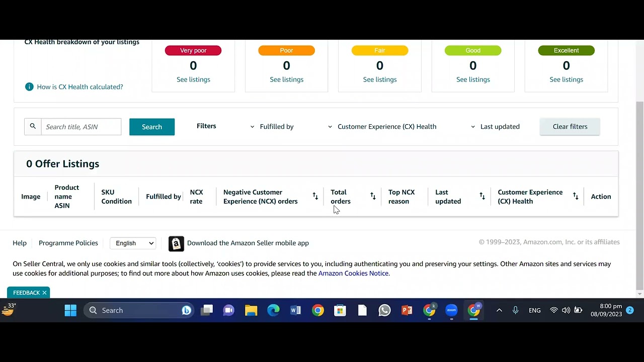644x362 pixels.
Task: Click the magnifier icon in search box
Action: pyautogui.click(x=33, y=126)
